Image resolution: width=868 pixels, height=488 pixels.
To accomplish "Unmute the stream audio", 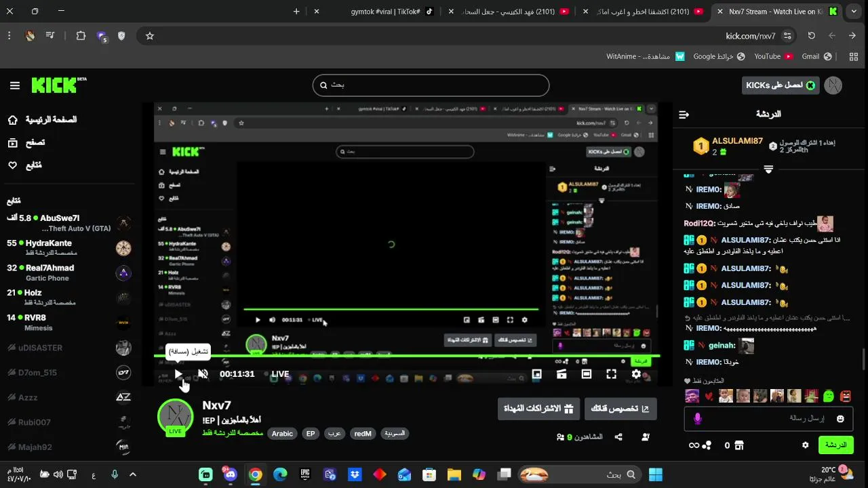I will pyautogui.click(x=203, y=373).
